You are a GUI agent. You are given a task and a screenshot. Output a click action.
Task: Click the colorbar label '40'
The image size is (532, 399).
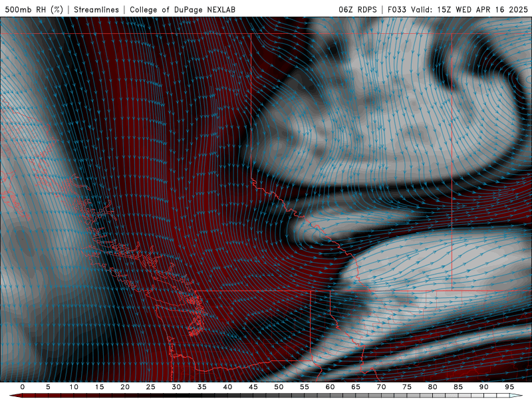tap(227, 387)
